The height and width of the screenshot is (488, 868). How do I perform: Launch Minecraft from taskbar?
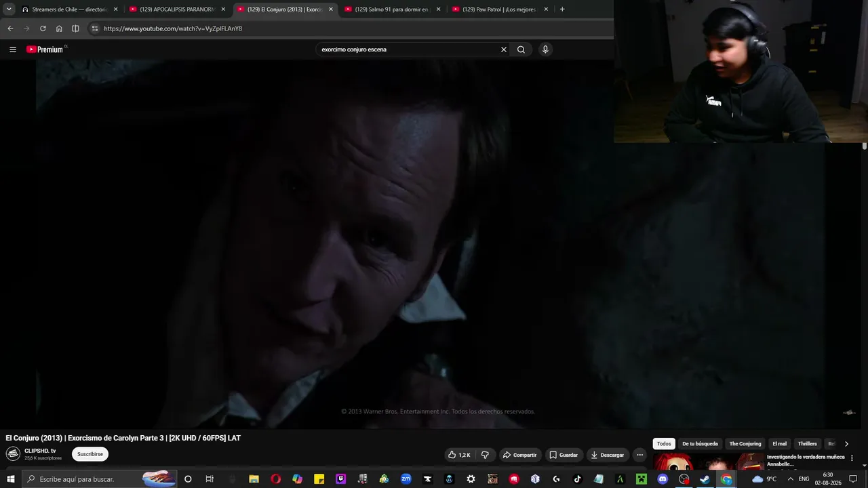coord(641,479)
